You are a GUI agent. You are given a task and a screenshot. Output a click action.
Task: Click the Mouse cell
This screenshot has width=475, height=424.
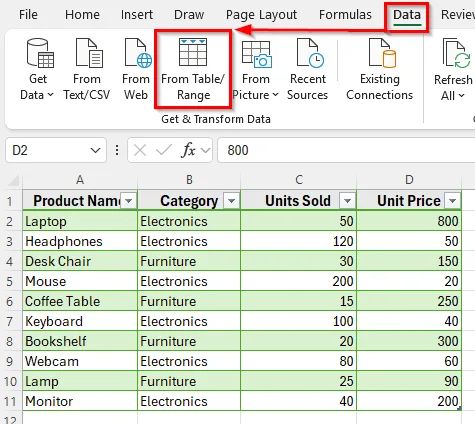click(x=80, y=281)
